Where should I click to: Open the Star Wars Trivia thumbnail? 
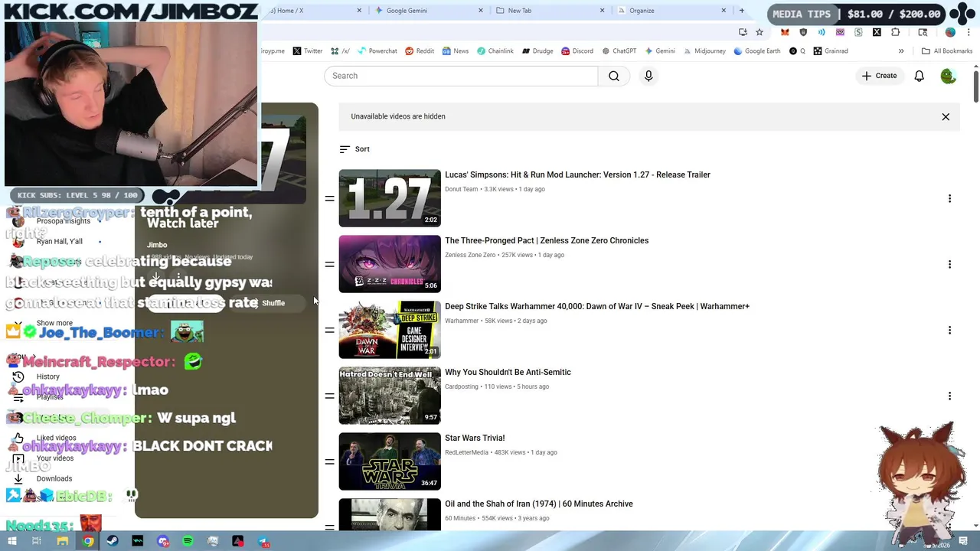pyautogui.click(x=390, y=461)
